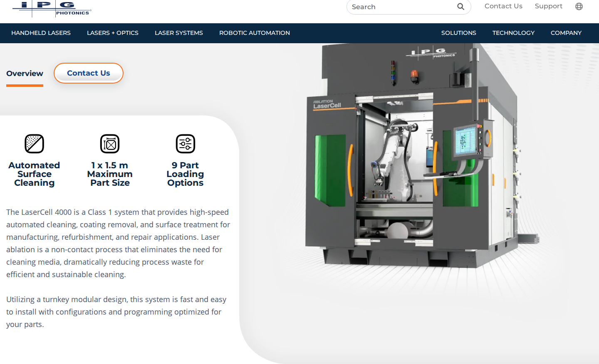Click the Automated Surface Cleaning icon

(x=34, y=144)
